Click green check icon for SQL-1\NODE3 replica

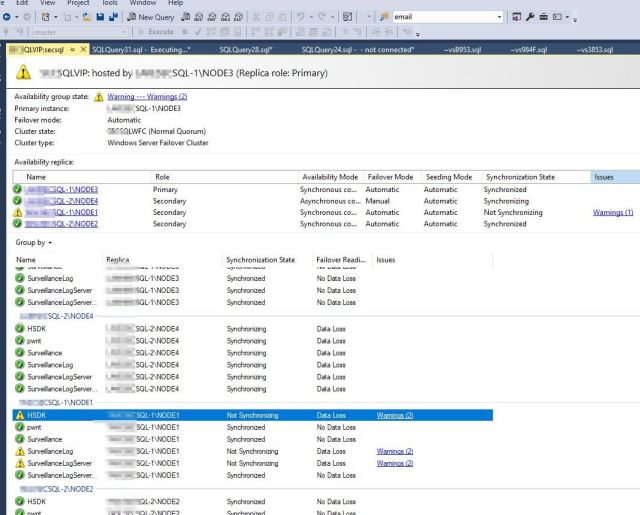(x=18, y=189)
